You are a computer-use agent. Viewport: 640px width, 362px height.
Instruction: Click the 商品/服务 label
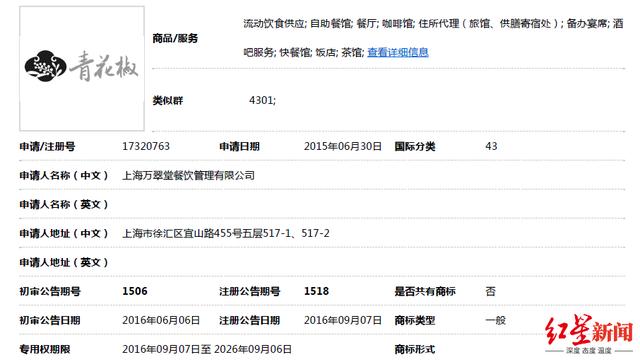[x=175, y=38]
